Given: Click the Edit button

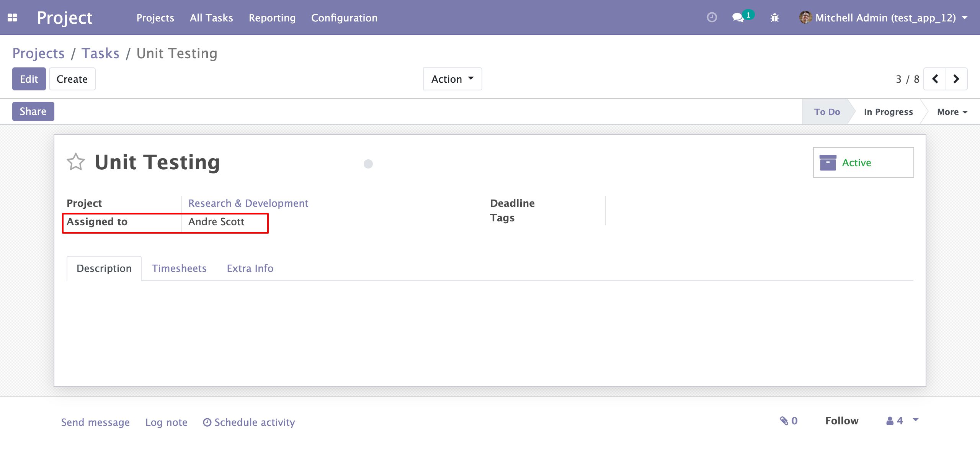Looking at the screenshot, I should click(29, 79).
